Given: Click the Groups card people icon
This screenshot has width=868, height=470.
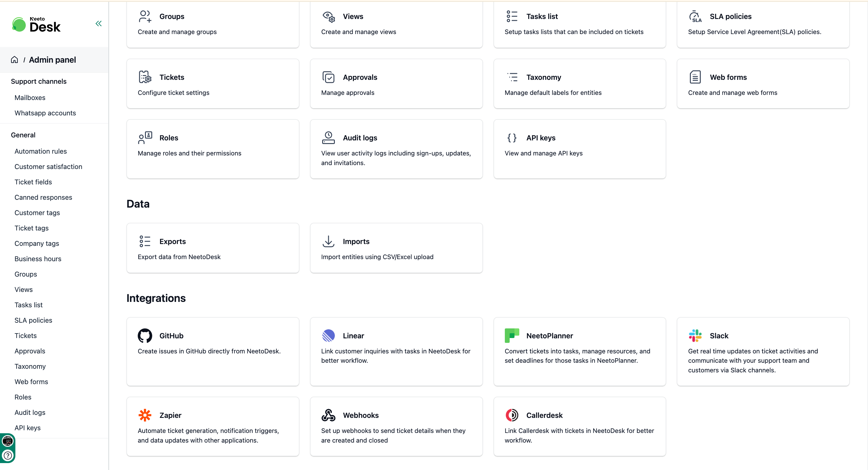Looking at the screenshot, I should [145, 16].
